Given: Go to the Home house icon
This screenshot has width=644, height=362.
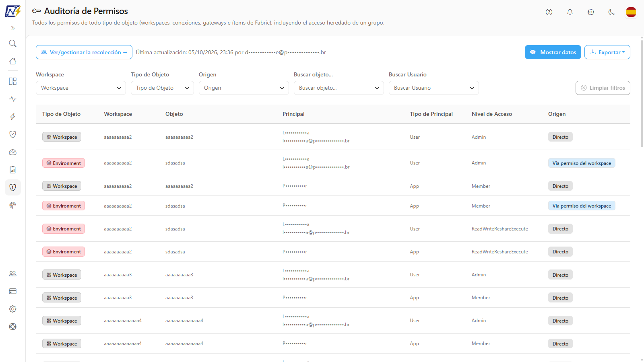Looking at the screenshot, I should 13,61.
